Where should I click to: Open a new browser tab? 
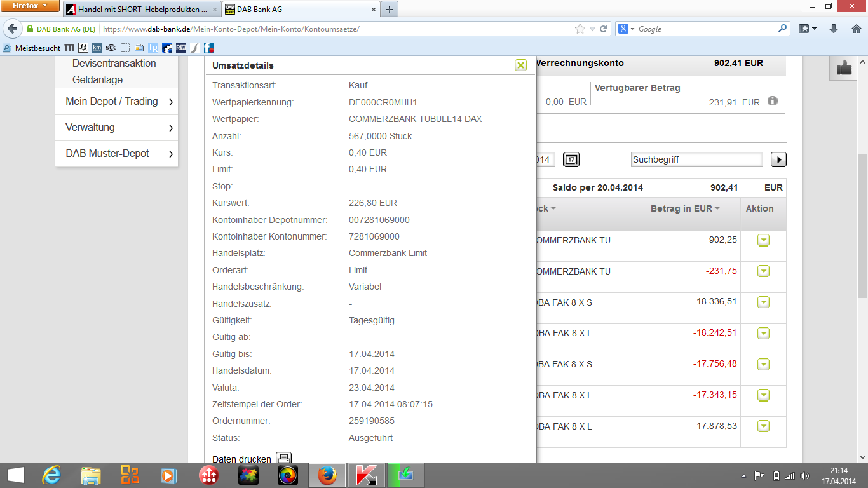pyautogui.click(x=390, y=10)
